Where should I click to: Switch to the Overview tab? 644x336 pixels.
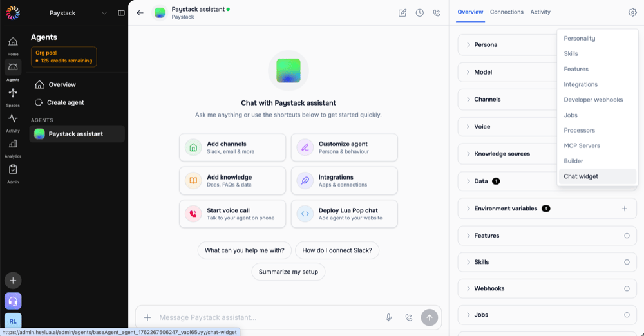[x=470, y=12]
